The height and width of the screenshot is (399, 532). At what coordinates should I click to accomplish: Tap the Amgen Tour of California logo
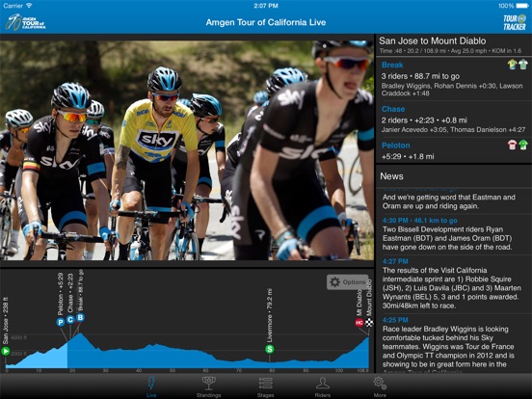26,22
